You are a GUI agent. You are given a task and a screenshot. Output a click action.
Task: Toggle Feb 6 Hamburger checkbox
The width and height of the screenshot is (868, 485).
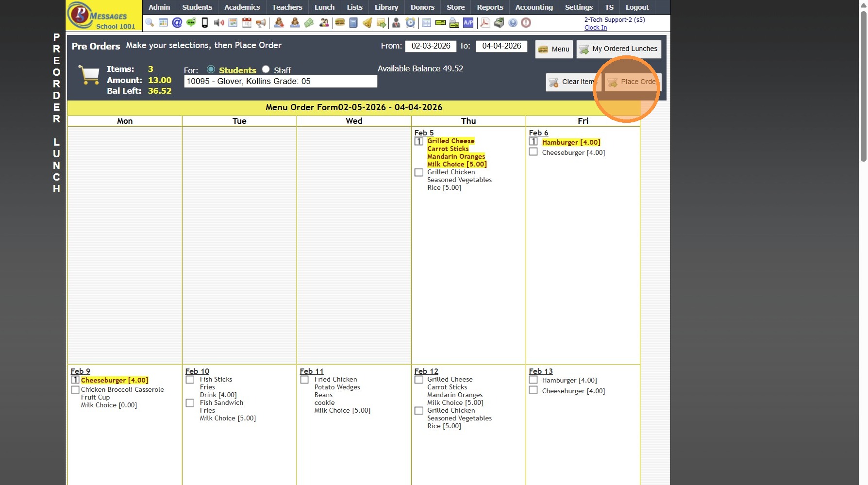point(533,141)
